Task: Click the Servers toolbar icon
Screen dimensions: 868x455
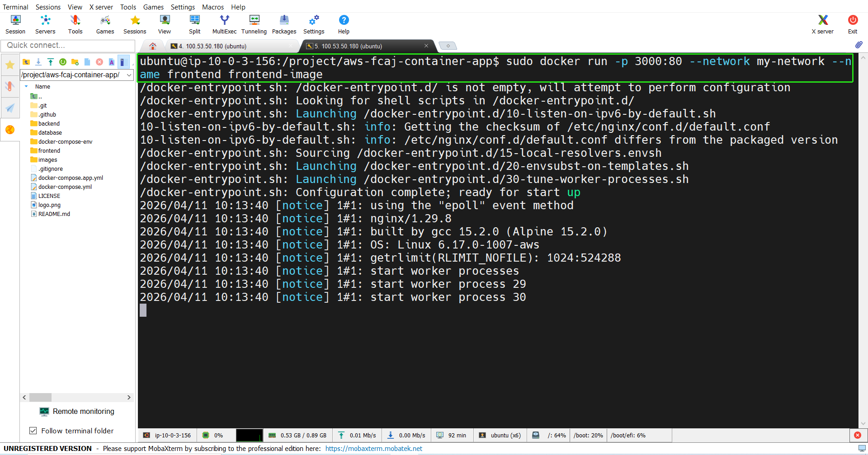Action: [x=45, y=24]
